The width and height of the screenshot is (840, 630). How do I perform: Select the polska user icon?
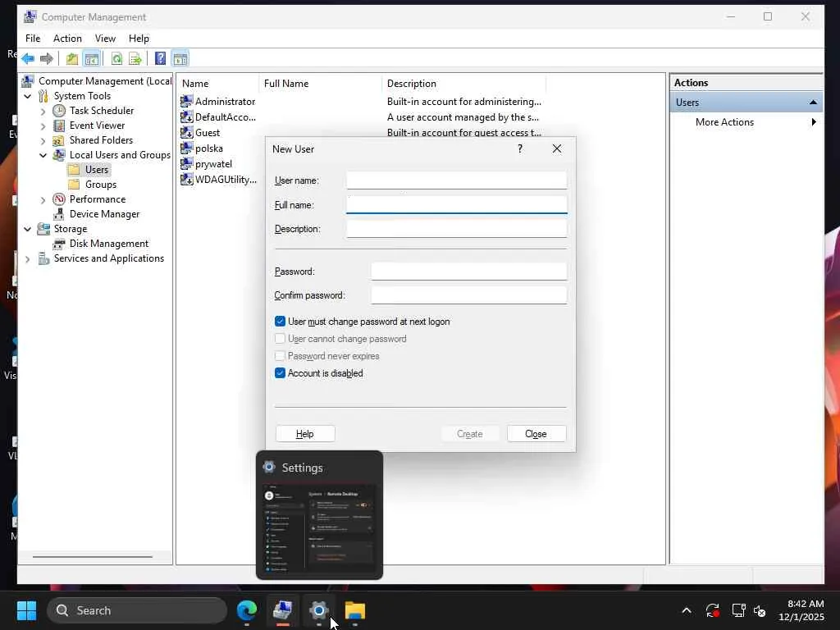click(186, 148)
